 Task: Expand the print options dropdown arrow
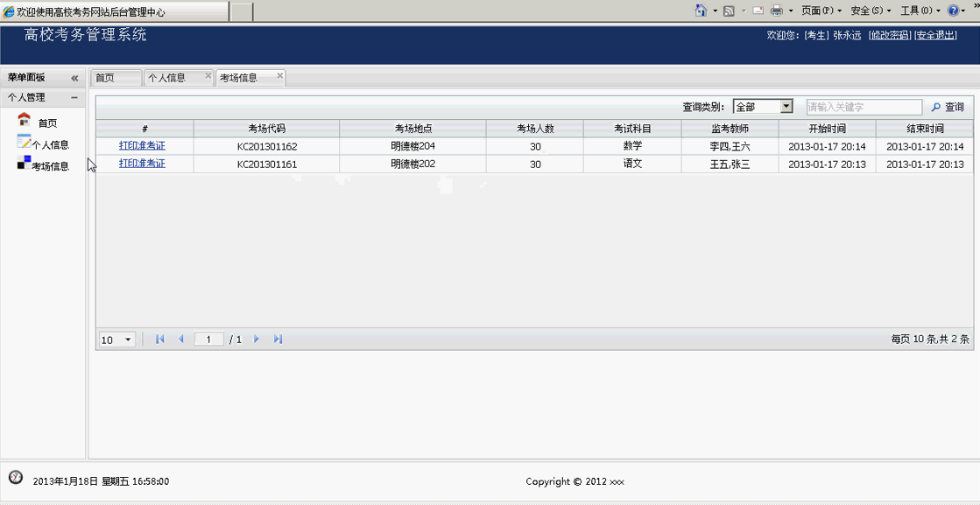click(791, 11)
